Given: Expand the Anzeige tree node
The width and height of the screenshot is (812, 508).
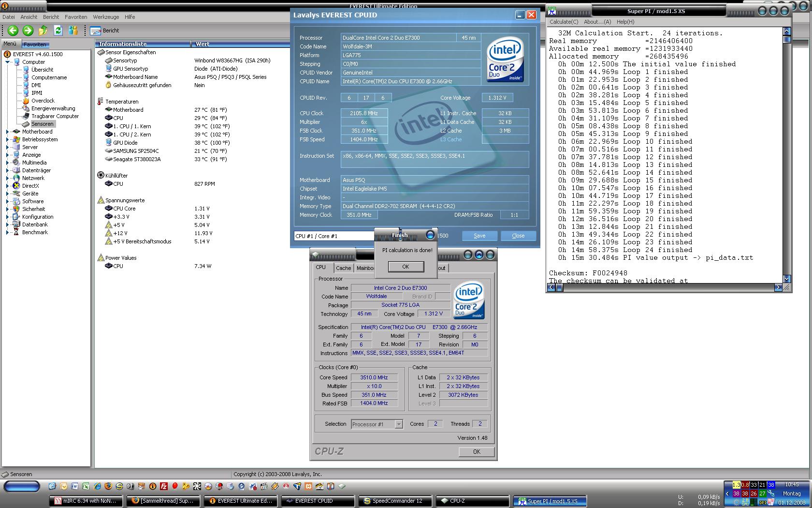Looking at the screenshot, I should pos(8,155).
